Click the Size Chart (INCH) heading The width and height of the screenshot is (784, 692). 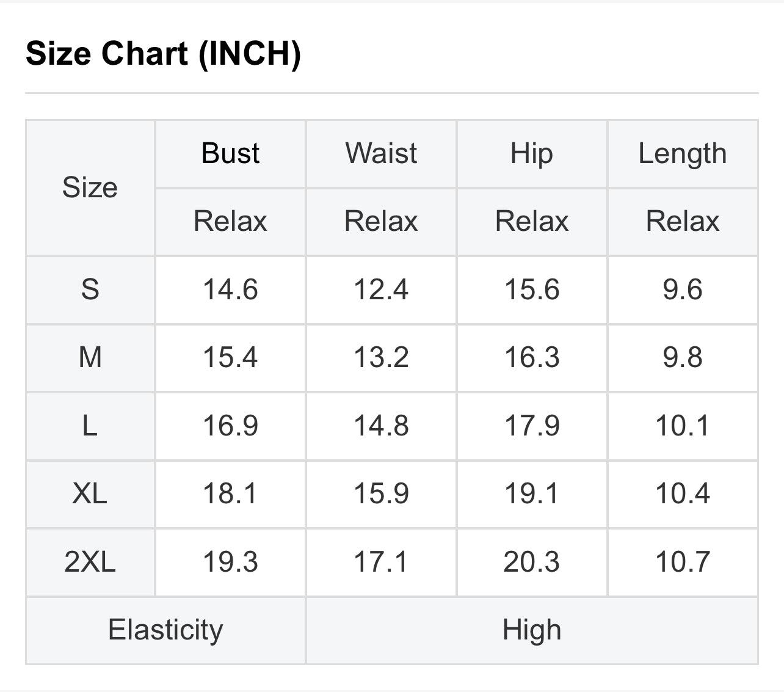pyautogui.click(x=163, y=53)
